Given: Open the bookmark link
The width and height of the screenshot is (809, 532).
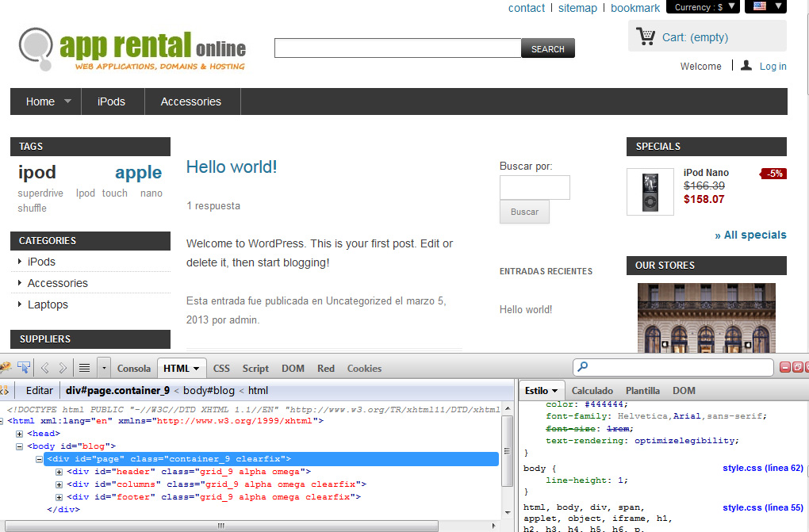Looking at the screenshot, I should (635, 8).
